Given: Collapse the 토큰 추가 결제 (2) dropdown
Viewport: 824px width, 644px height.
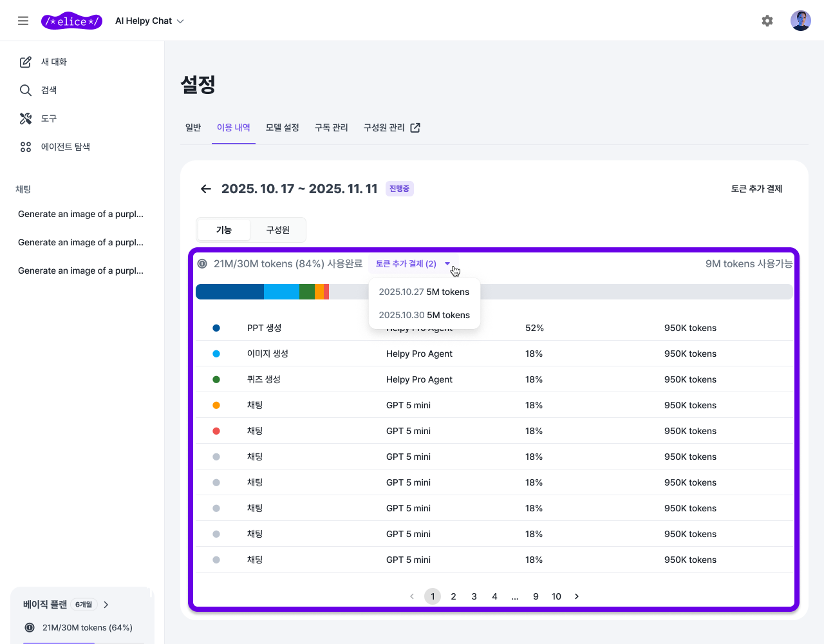Looking at the screenshot, I should (x=413, y=263).
